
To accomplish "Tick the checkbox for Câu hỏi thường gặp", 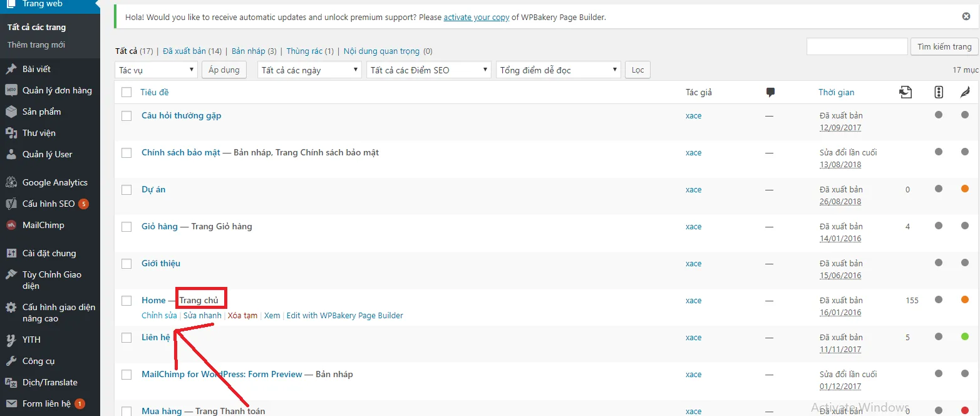I will coord(126,116).
